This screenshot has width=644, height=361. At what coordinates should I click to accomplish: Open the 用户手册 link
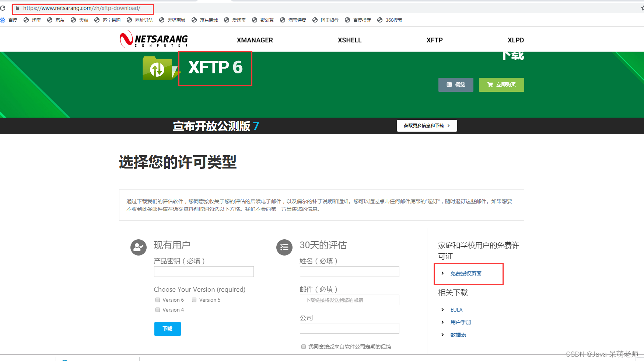tap(461, 322)
